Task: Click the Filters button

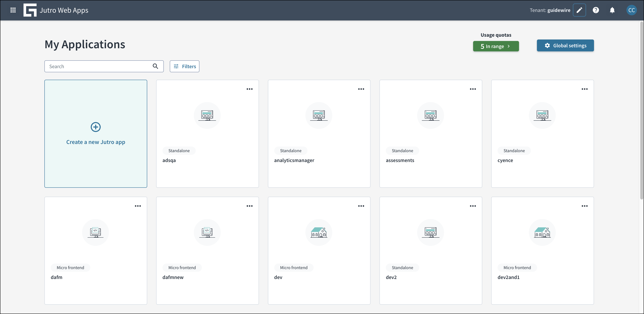Action: [184, 66]
